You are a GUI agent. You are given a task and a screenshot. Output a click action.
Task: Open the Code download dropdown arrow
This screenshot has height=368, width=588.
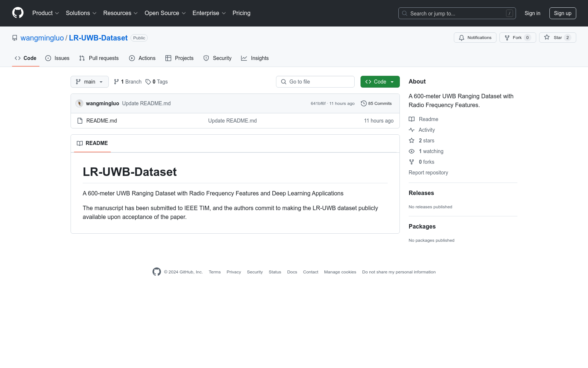tap(392, 82)
